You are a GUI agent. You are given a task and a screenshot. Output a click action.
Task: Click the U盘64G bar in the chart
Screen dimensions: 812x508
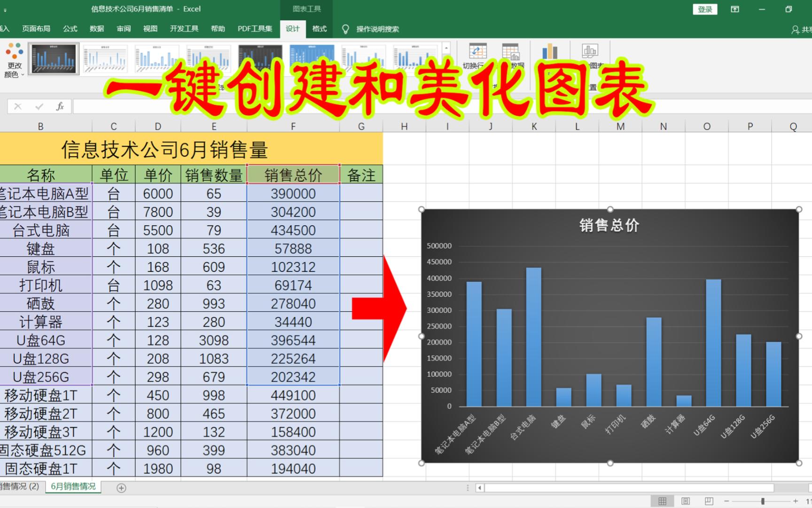tap(713, 343)
